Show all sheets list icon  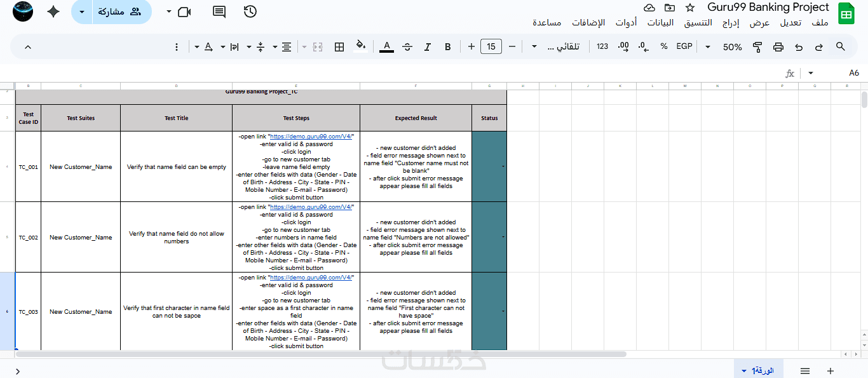[x=805, y=370]
